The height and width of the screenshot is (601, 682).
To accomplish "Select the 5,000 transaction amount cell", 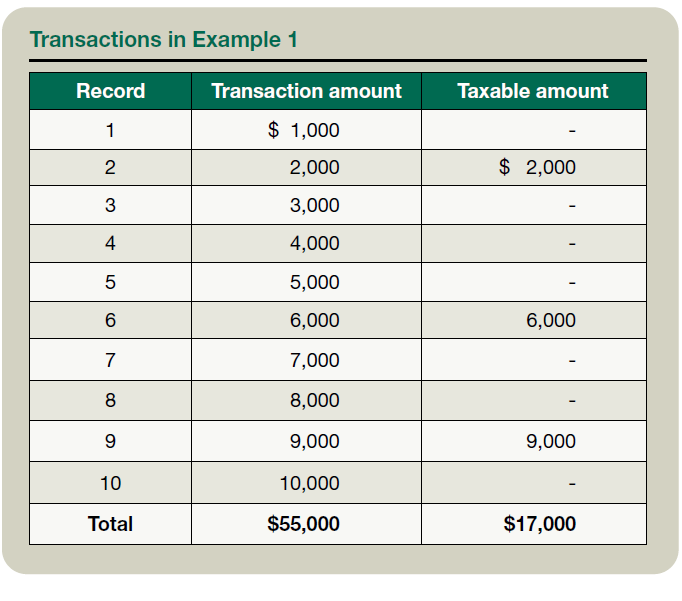I will pyautogui.click(x=314, y=283).
